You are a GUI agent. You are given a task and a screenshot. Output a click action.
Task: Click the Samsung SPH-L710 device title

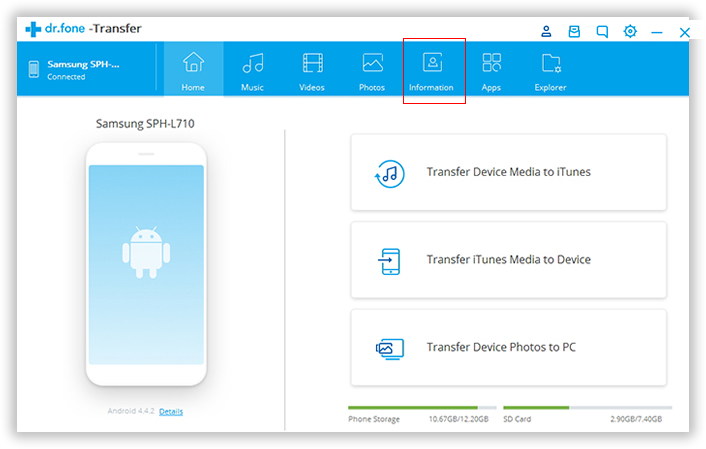145,123
